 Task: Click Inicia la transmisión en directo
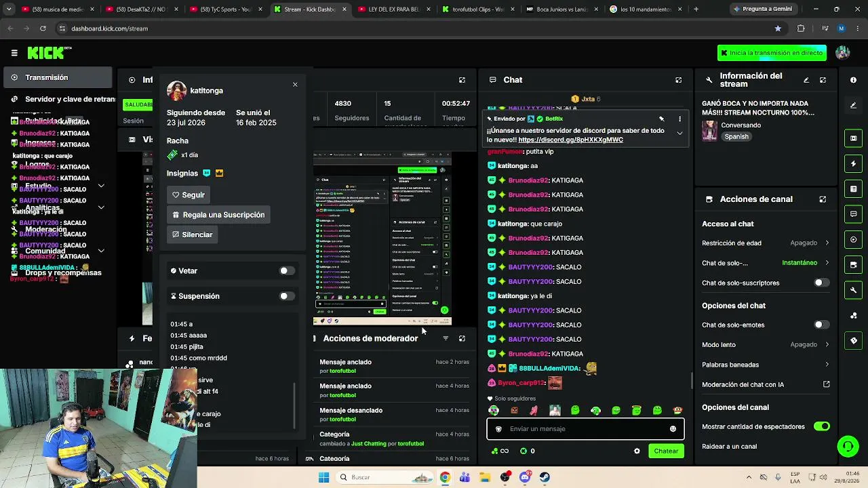pyautogui.click(x=772, y=53)
